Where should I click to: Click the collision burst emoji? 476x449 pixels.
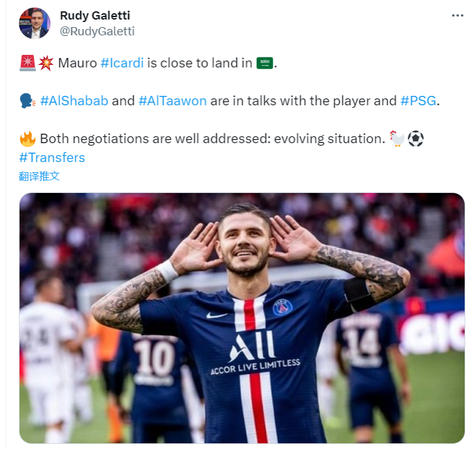click(x=46, y=63)
